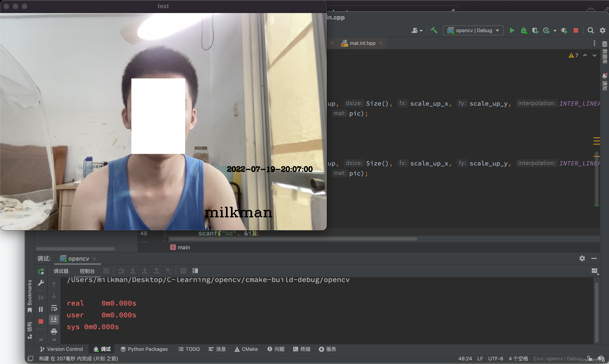609x364 pixels.
Task: Click the Rerun opencv icon in debug panel
Action: pos(41,271)
